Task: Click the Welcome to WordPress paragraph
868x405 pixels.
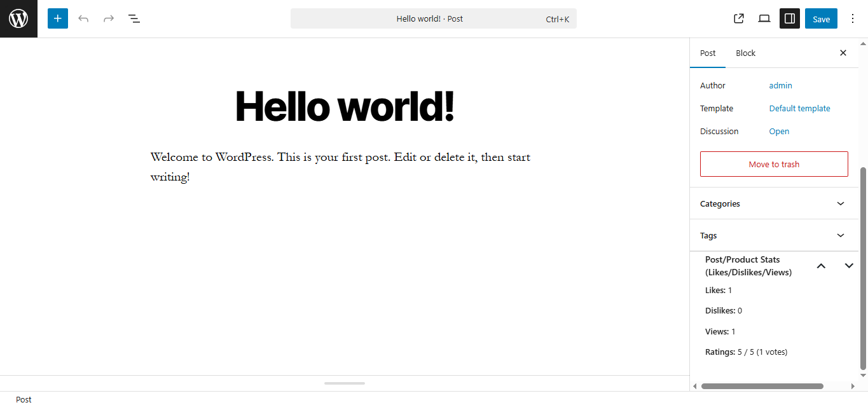Action: (340, 167)
